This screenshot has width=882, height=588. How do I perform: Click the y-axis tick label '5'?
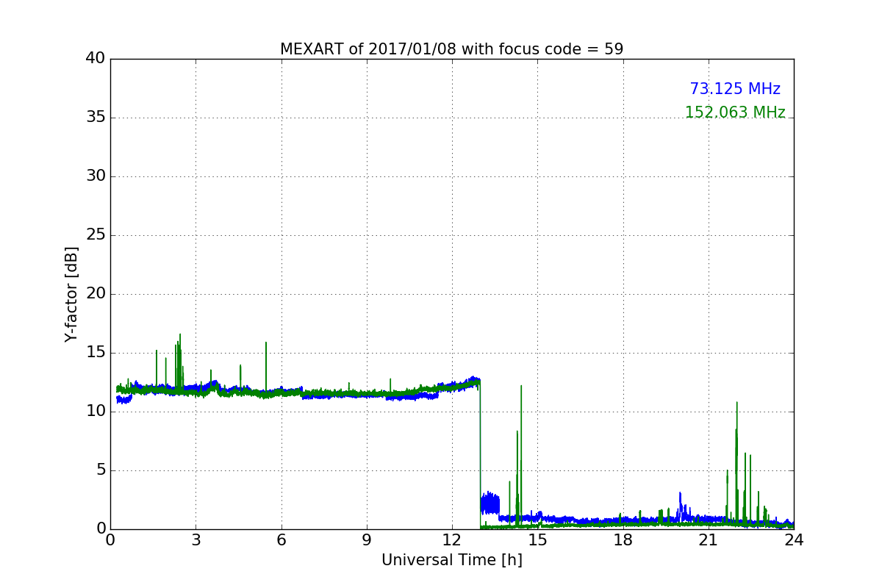click(x=100, y=470)
